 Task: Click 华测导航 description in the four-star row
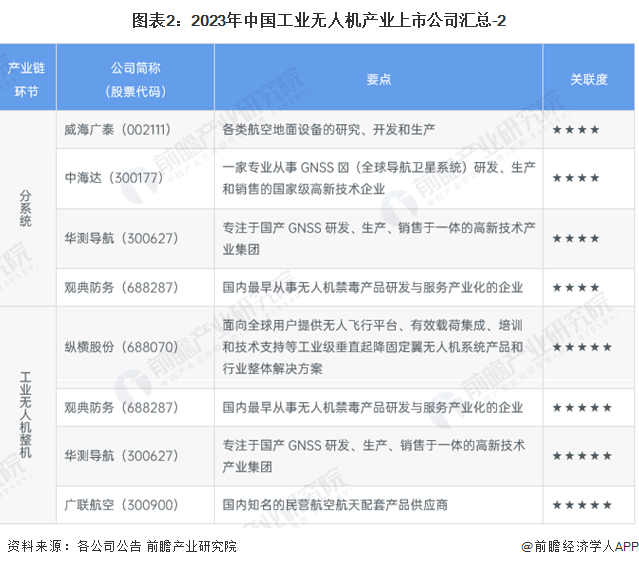(379, 238)
